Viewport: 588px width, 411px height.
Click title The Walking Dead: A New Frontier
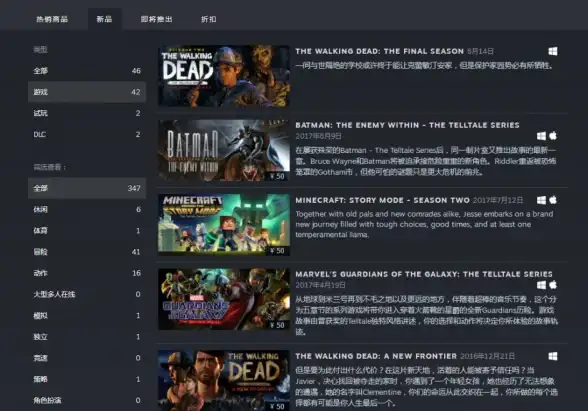tap(376, 356)
